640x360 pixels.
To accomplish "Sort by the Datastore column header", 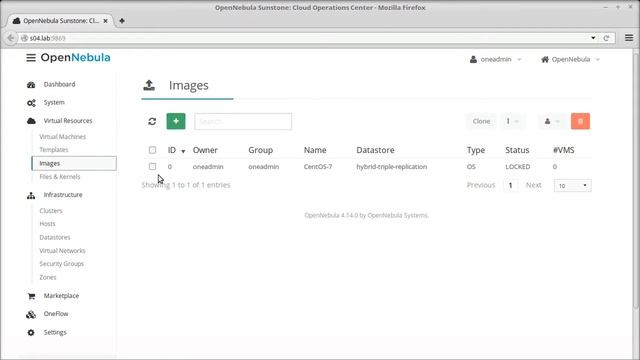I will tap(375, 150).
